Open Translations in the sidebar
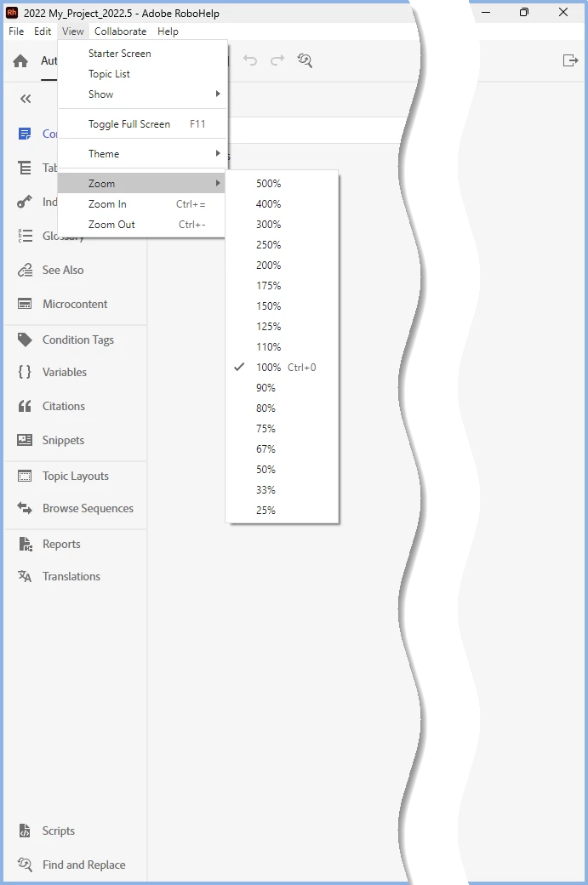 tap(71, 576)
